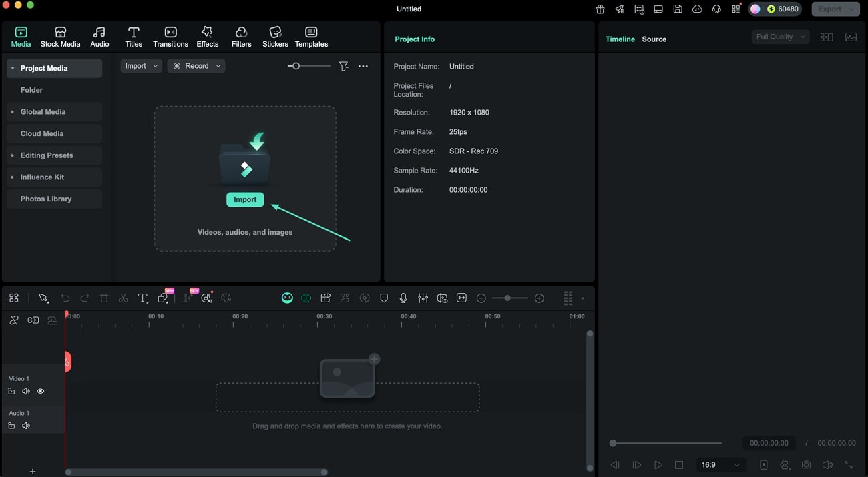The image size is (868, 477).
Task: Toggle the green AI copilot face icon
Action: [287, 298]
